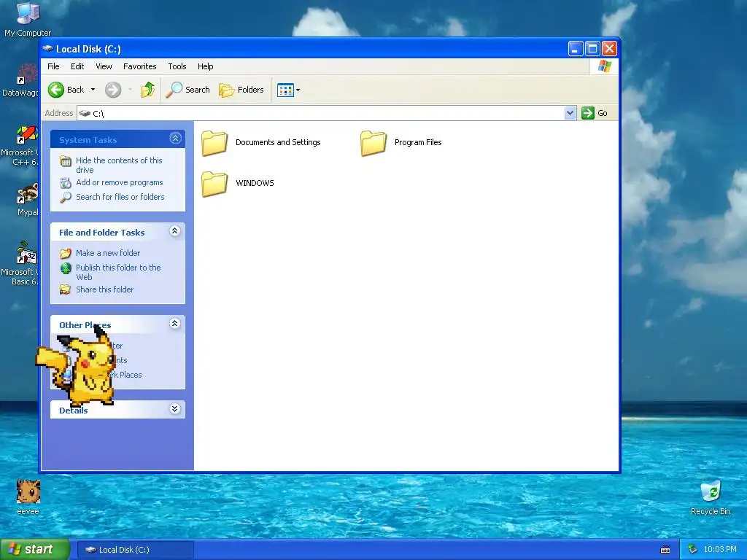
Task: Click the Share this folder icon
Action: click(66, 289)
